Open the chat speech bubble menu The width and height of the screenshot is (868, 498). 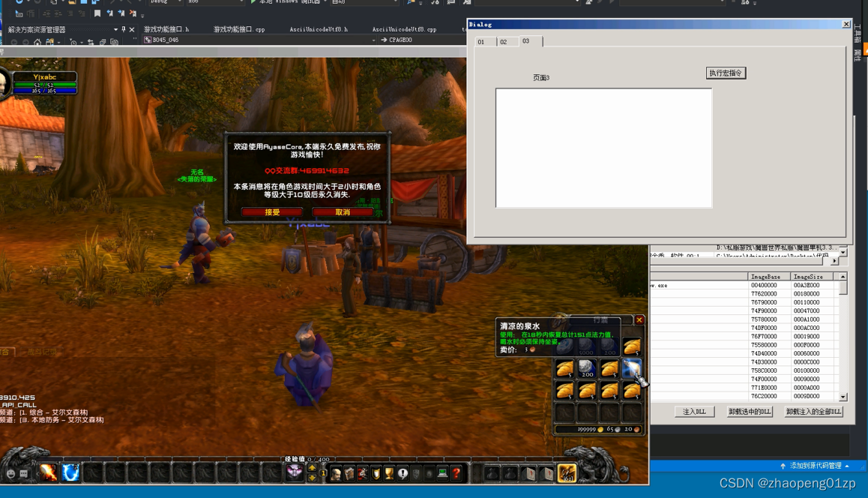click(x=24, y=474)
